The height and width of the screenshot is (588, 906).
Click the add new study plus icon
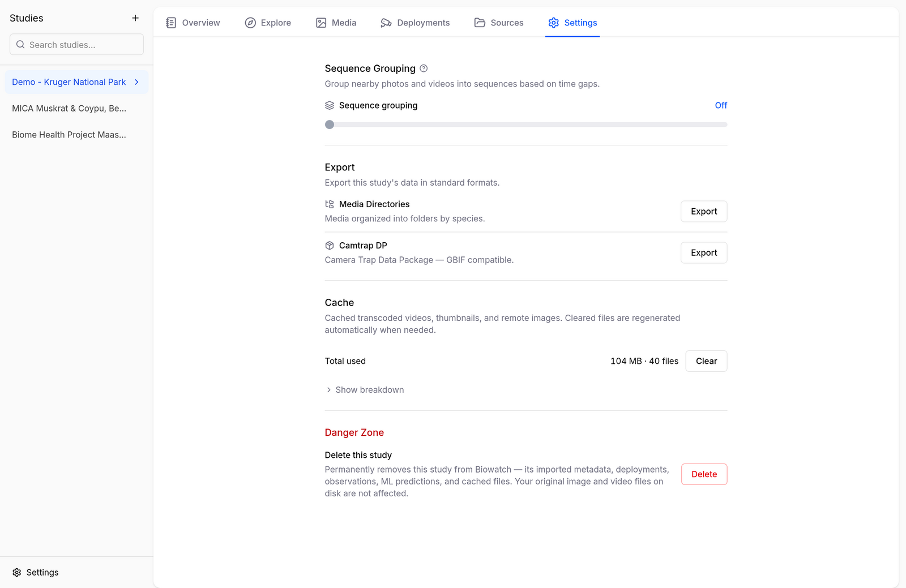coord(135,18)
